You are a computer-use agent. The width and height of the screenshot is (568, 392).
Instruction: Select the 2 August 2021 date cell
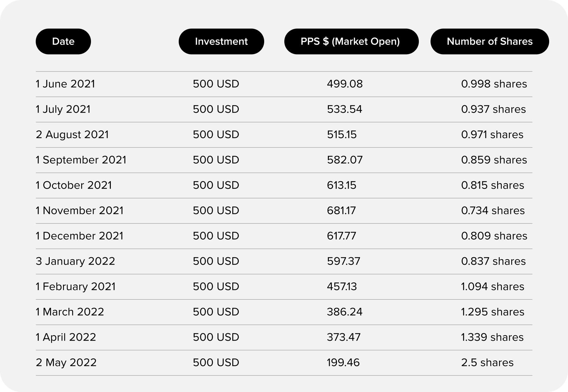click(72, 134)
